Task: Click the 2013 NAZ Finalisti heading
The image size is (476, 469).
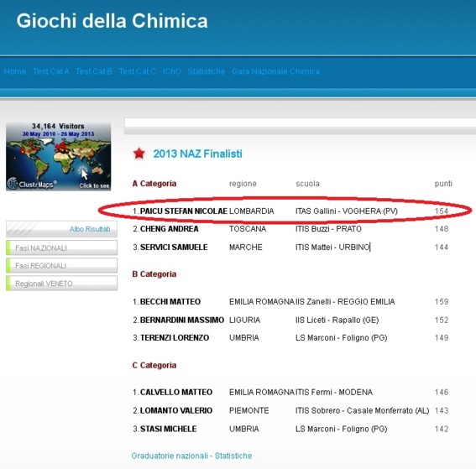Action: pyautogui.click(x=197, y=154)
